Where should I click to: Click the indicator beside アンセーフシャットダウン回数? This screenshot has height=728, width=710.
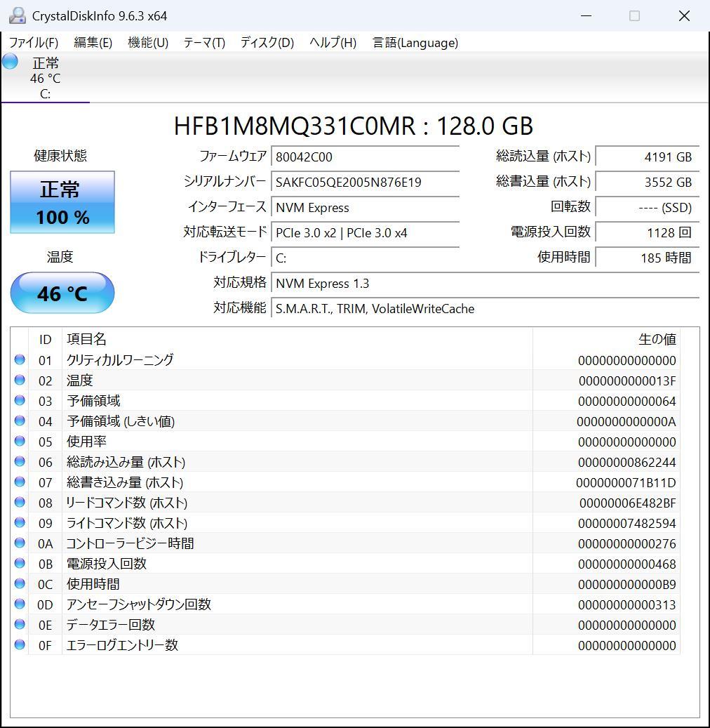pyautogui.click(x=19, y=604)
